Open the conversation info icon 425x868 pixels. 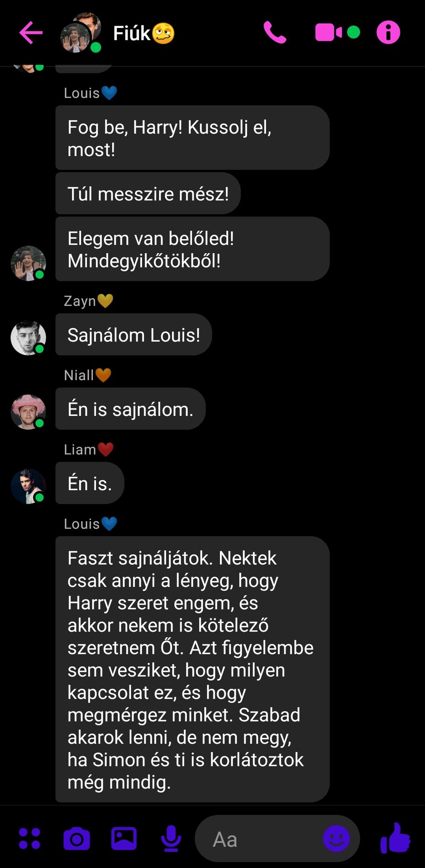pyautogui.click(x=388, y=33)
